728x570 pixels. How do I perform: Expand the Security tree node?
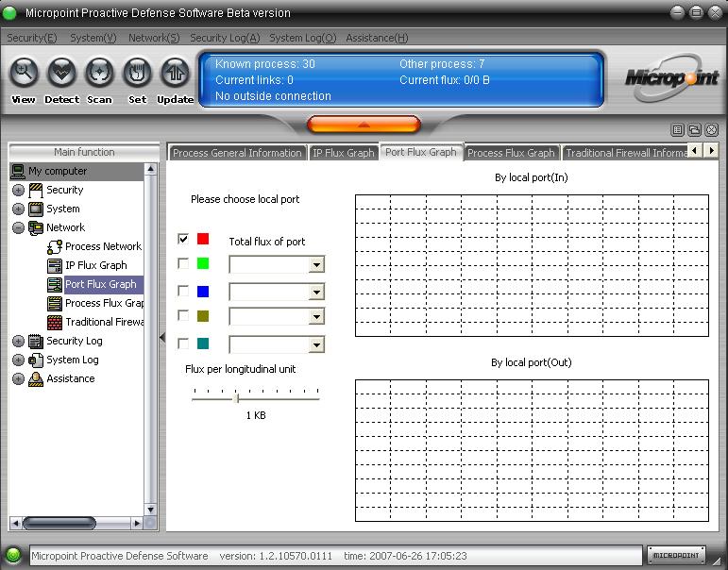coord(18,191)
